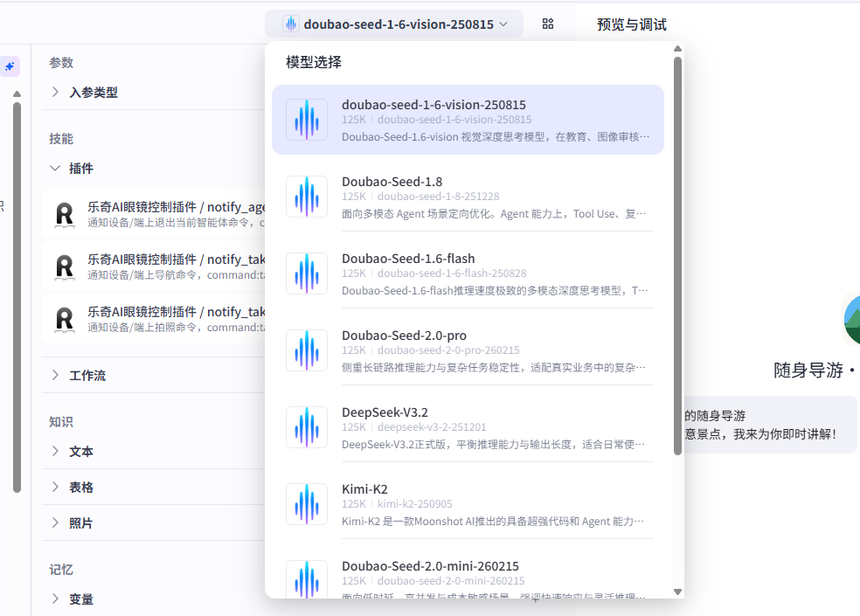860x616 pixels.
Task: Select the DeepSeek-V3.2 model
Action: click(x=468, y=426)
